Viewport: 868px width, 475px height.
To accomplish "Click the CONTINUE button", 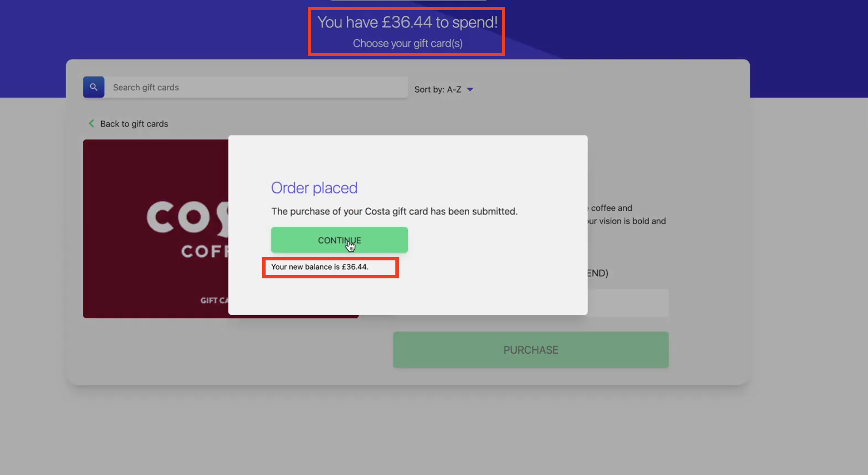I will coord(339,240).
